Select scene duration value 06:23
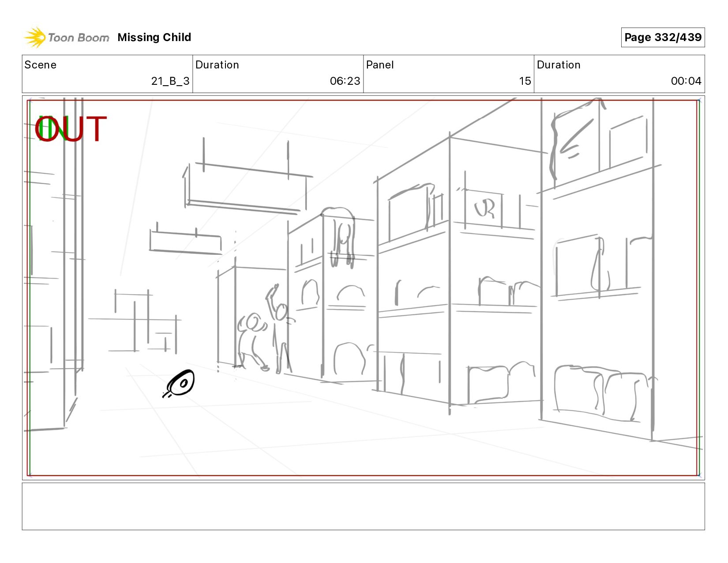The width and height of the screenshot is (728, 563). coord(345,81)
